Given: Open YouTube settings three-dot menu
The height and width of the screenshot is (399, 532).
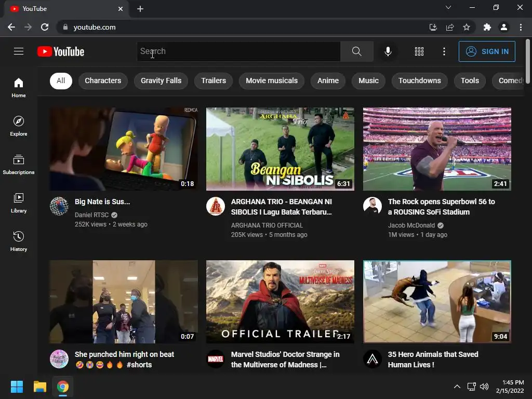Looking at the screenshot, I should [x=444, y=51].
